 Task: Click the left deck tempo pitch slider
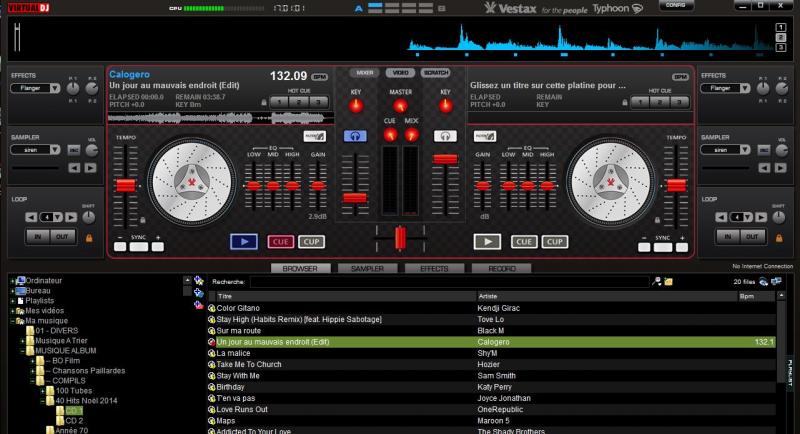click(126, 185)
